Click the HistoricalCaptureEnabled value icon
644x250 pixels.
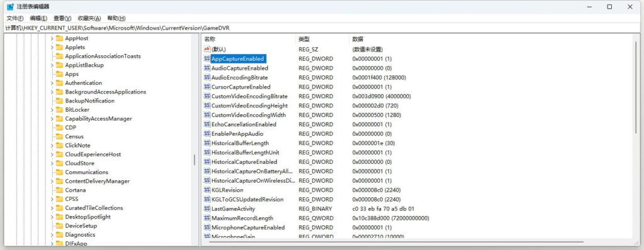207,161
